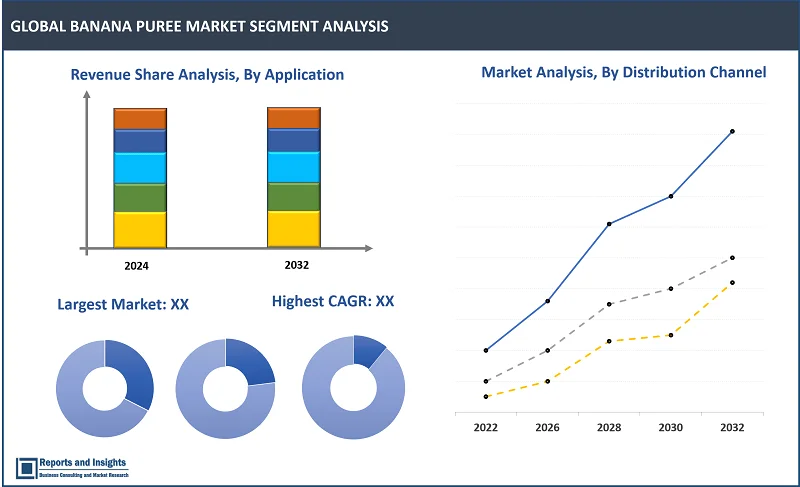This screenshot has width=800, height=487.
Task: Click the Reports and Insights logo icon
Action: pos(27,468)
